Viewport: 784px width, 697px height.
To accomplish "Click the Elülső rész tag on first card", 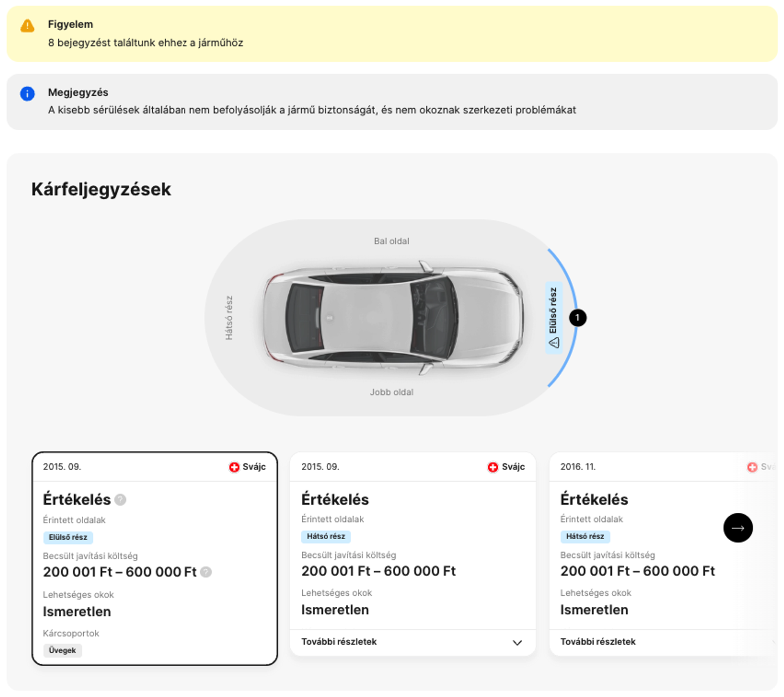I will [x=68, y=537].
